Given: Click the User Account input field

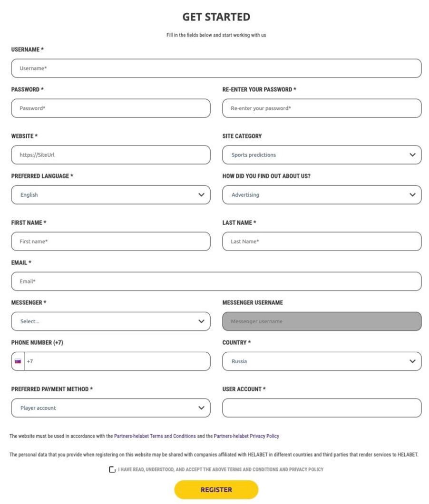Looking at the screenshot, I should [322, 407].
